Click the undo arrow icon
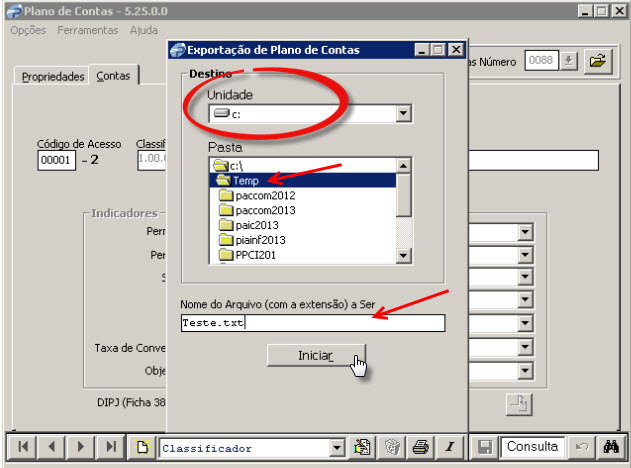 pyautogui.click(x=582, y=447)
